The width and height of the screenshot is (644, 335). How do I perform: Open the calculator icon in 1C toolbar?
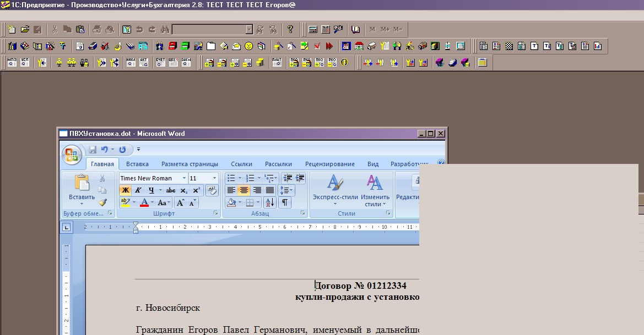tap(325, 30)
